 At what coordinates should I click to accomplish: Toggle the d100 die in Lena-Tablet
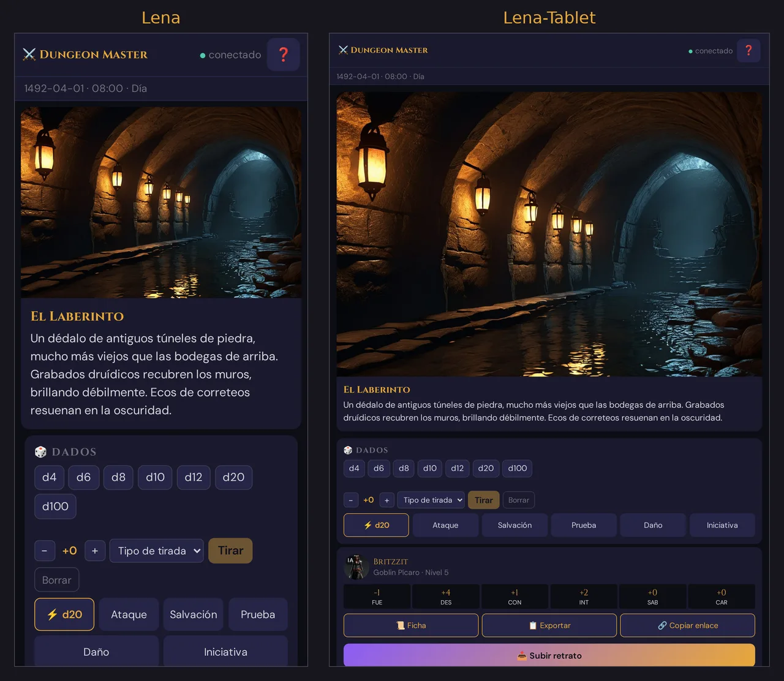[x=518, y=468]
